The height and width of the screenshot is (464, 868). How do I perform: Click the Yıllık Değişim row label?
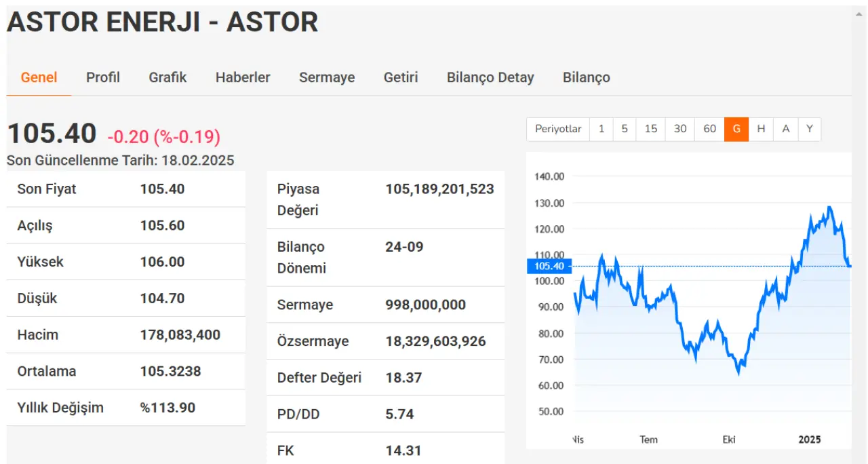(x=60, y=408)
